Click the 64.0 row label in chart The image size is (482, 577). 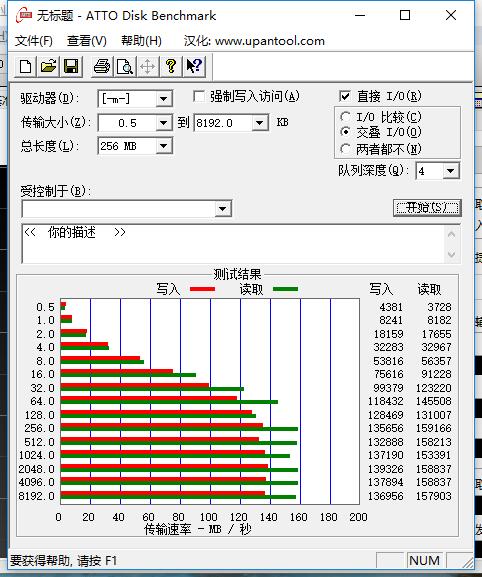tap(42, 401)
